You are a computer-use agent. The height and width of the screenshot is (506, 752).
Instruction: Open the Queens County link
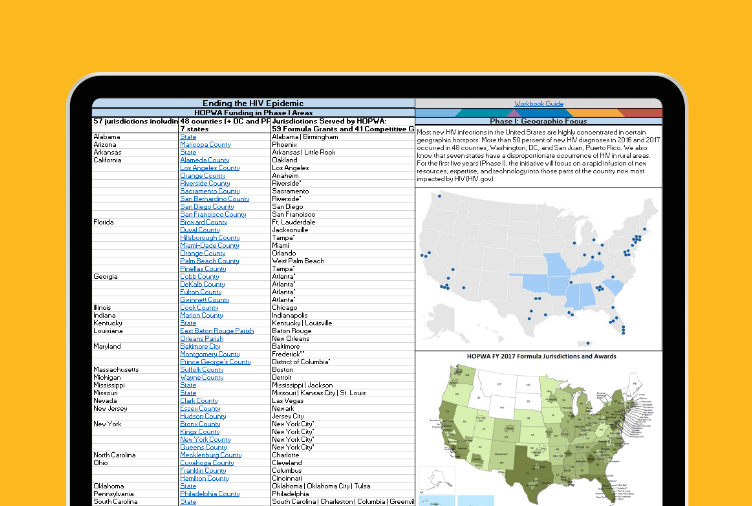(203, 447)
